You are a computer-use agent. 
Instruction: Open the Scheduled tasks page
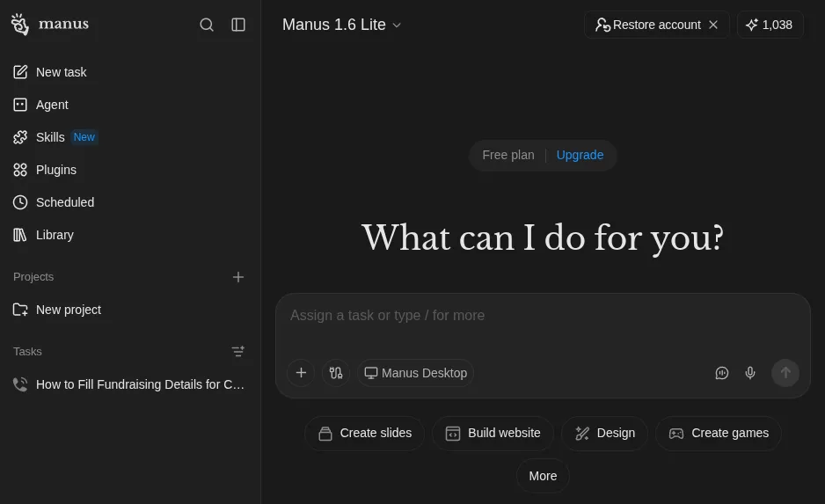coord(130,202)
